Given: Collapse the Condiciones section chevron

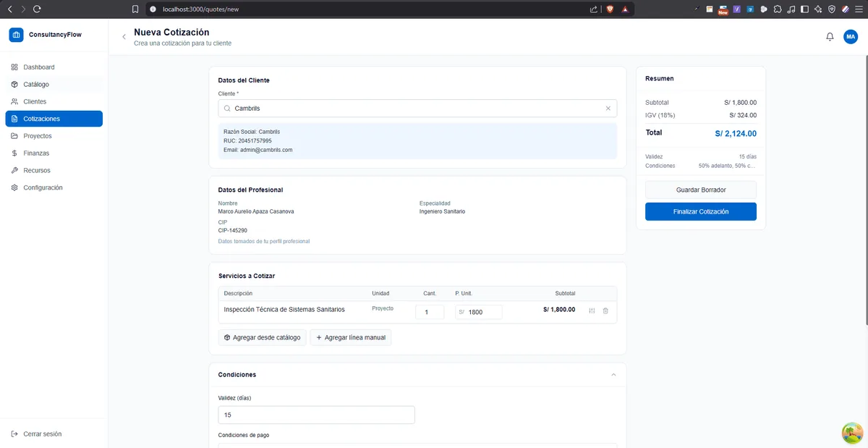Looking at the screenshot, I should coord(614,375).
